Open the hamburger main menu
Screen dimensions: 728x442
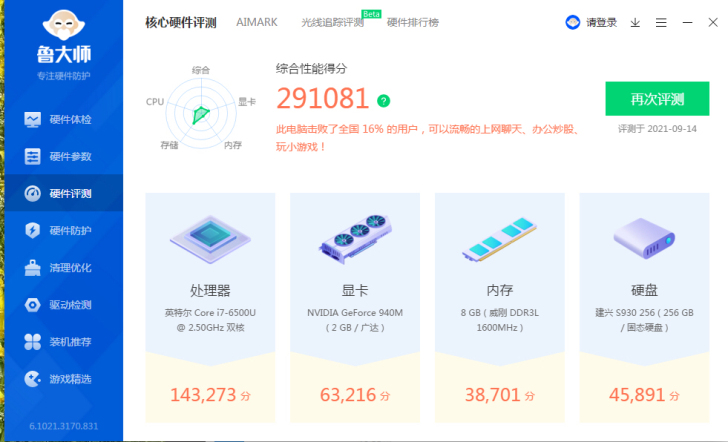coord(661,22)
